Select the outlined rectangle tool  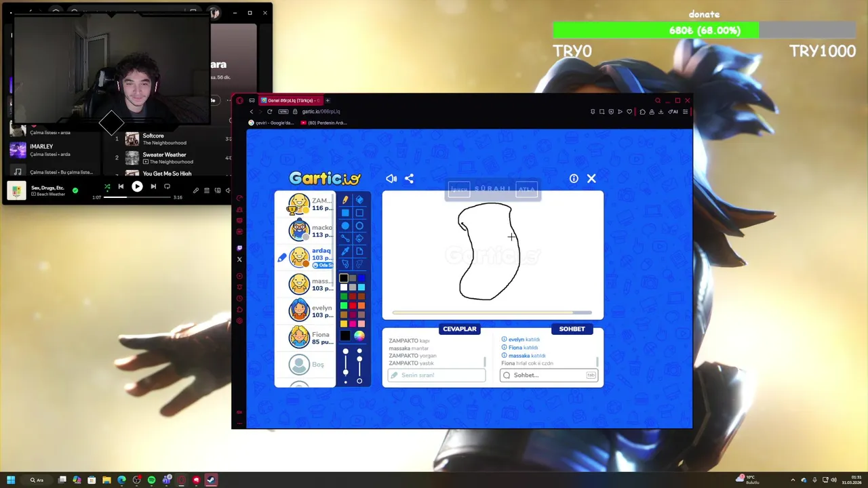(359, 212)
